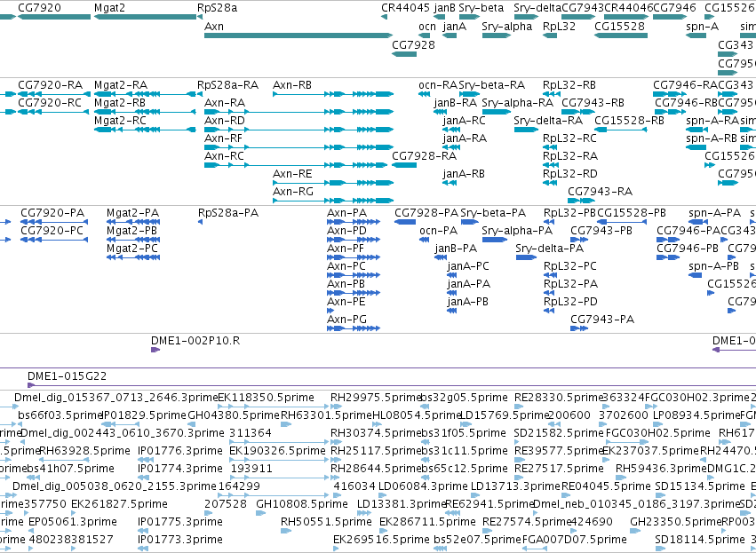Select the spn-A gene label
This screenshot has height=553, width=756.
pyautogui.click(x=702, y=27)
